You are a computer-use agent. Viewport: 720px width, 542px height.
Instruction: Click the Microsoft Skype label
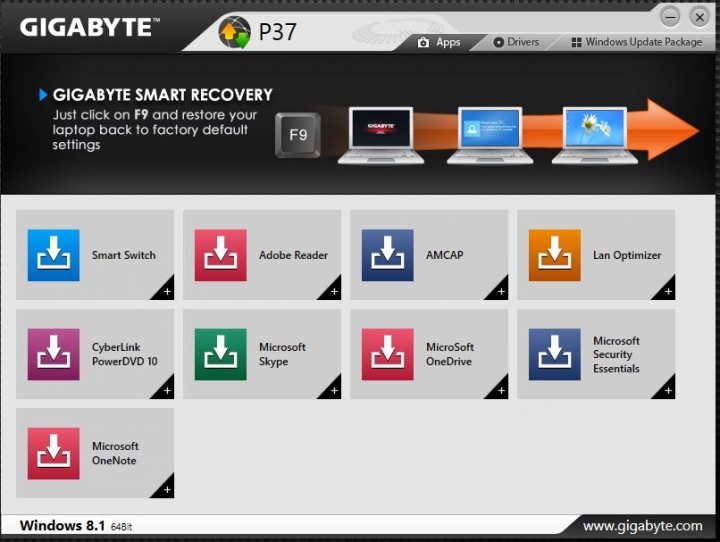coord(282,354)
